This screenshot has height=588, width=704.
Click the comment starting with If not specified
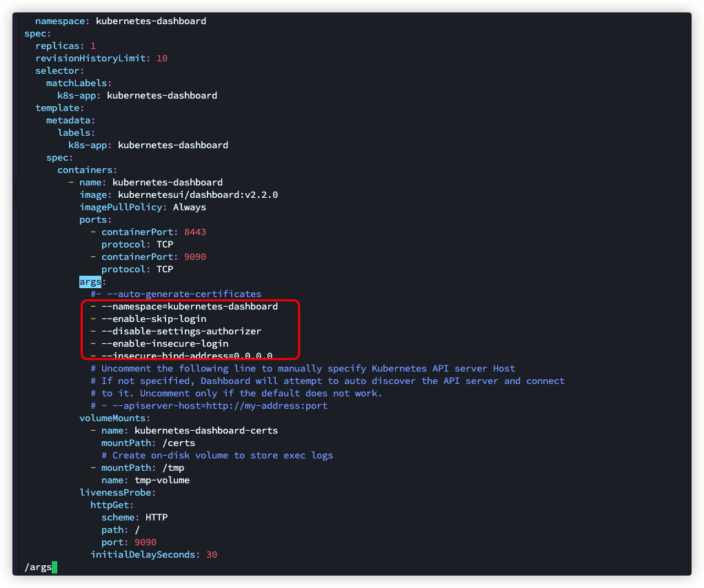[328, 381]
